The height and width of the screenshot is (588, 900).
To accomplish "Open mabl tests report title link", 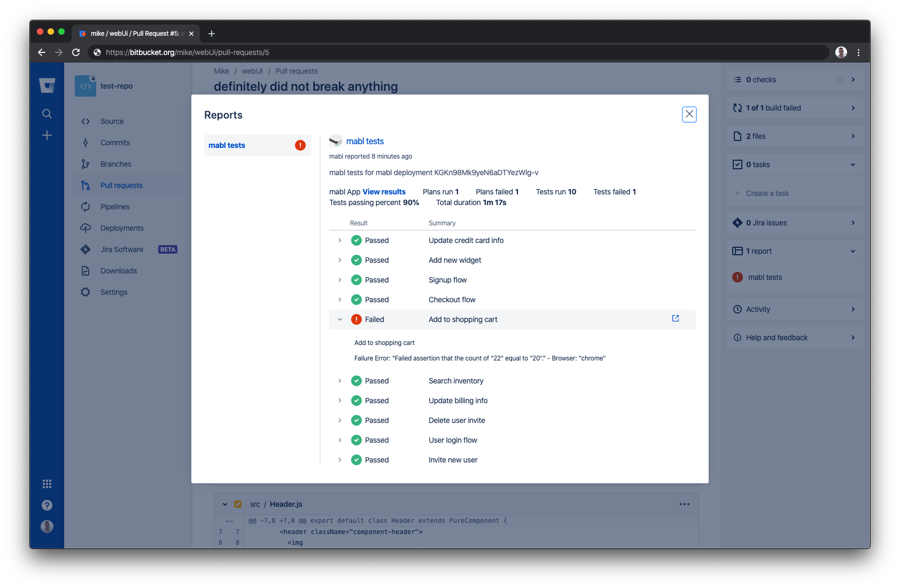I will tap(365, 141).
